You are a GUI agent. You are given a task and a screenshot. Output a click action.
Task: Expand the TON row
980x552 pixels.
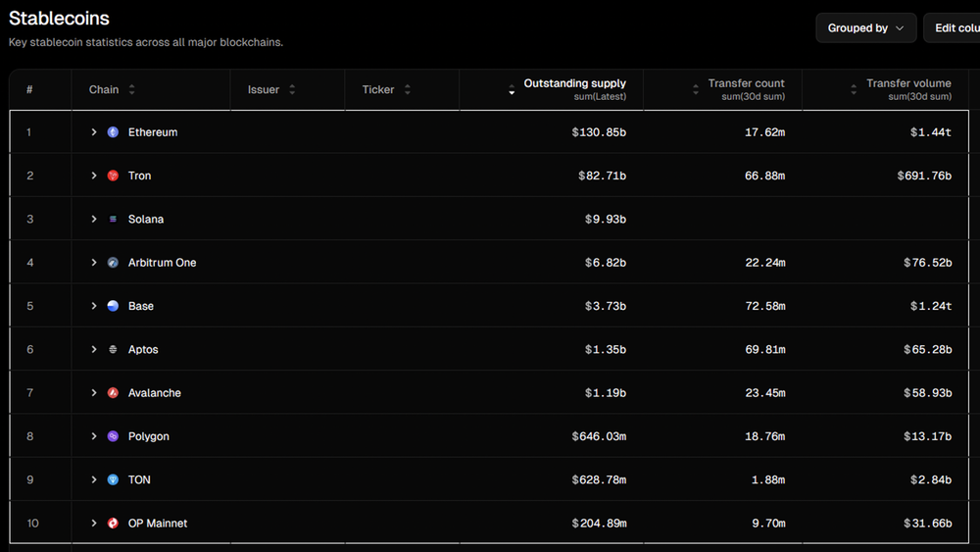[94, 479]
